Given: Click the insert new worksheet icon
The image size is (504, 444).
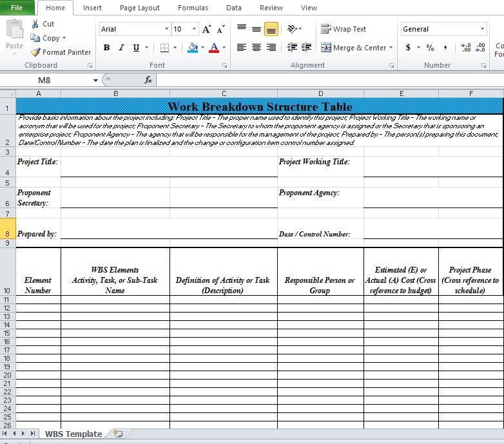Looking at the screenshot, I should click(117, 434).
